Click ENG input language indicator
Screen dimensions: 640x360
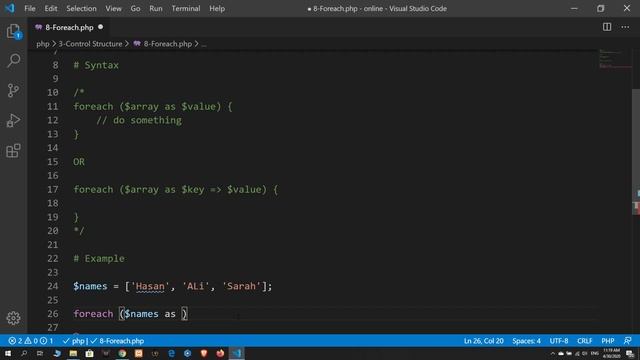pos(594,353)
